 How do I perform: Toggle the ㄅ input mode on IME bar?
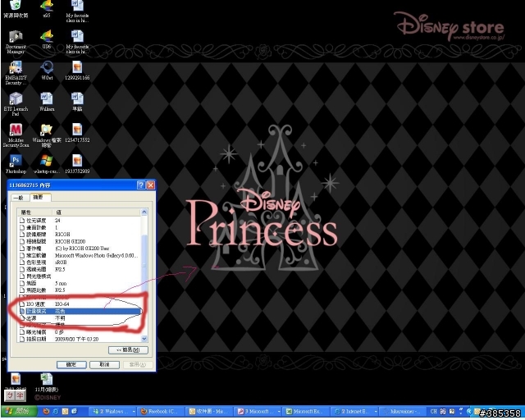click(10, 395)
